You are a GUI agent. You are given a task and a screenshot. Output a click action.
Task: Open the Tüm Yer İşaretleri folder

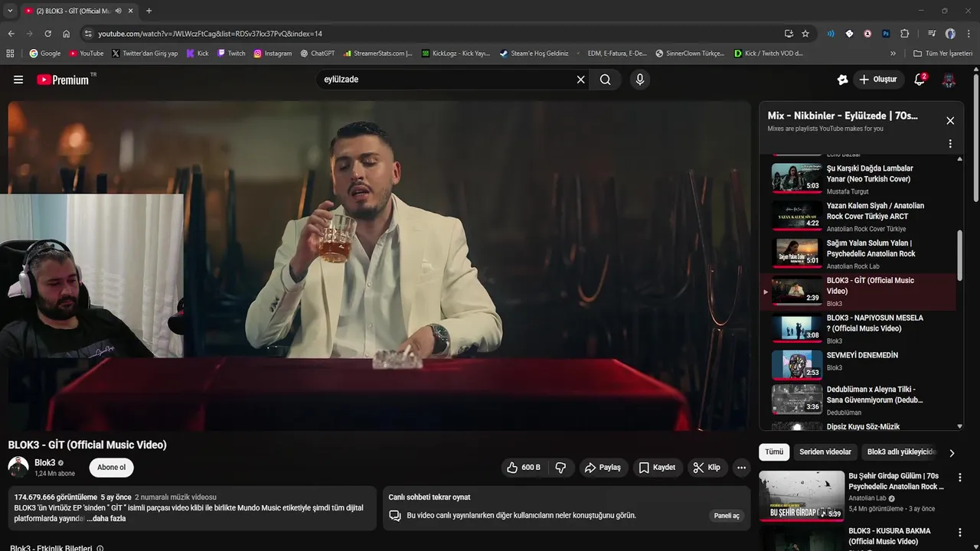942,54
